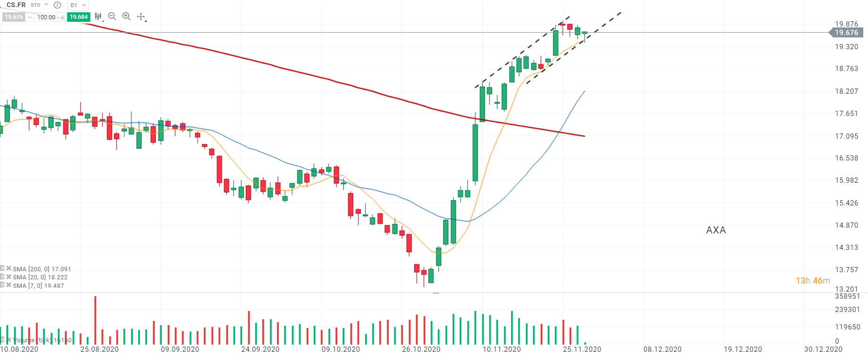Screen dimensions: 868x356
Task: Open SMA 200 indicator settings
Action: (2, 268)
